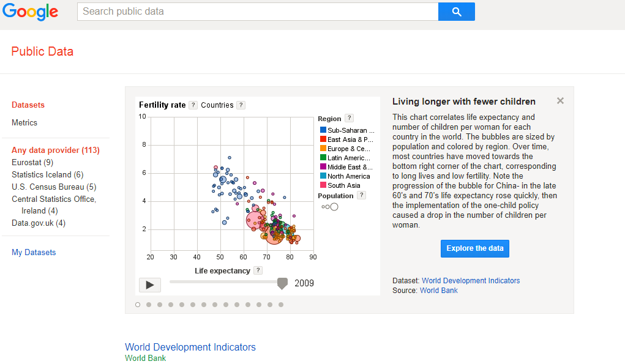This screenshot has height=364, width=625.
Task: Close the featured chart panel
Action: pos(560,101)
